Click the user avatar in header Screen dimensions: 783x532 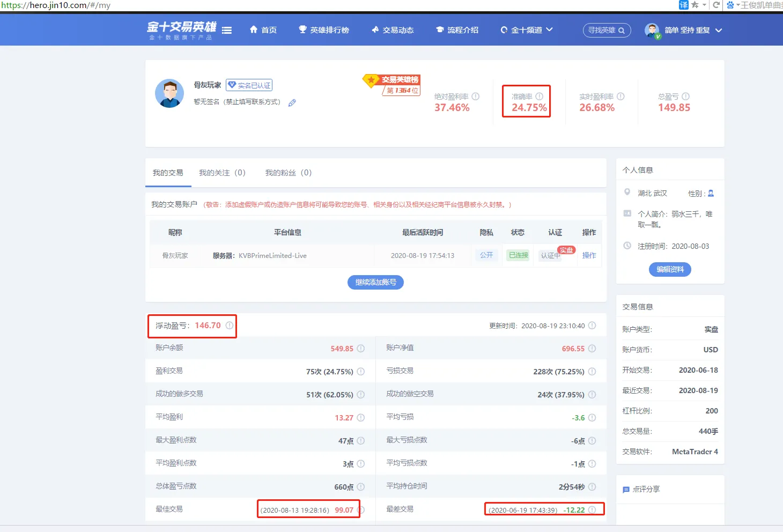pyautogui.click(x=652, y=31)
